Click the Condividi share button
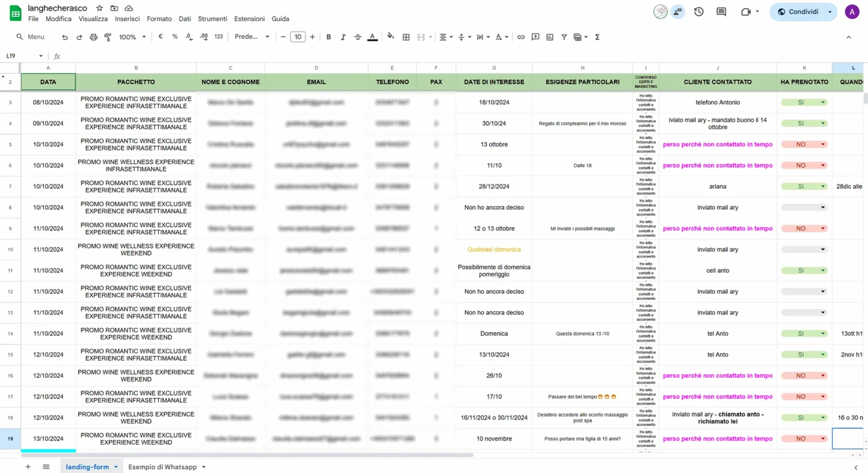Screen dimensions: 868x473 coord(798,12)
